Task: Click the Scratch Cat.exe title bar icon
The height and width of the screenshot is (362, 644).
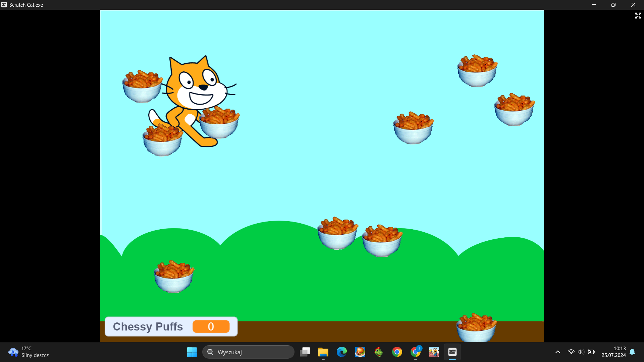Action: [4, 5]
